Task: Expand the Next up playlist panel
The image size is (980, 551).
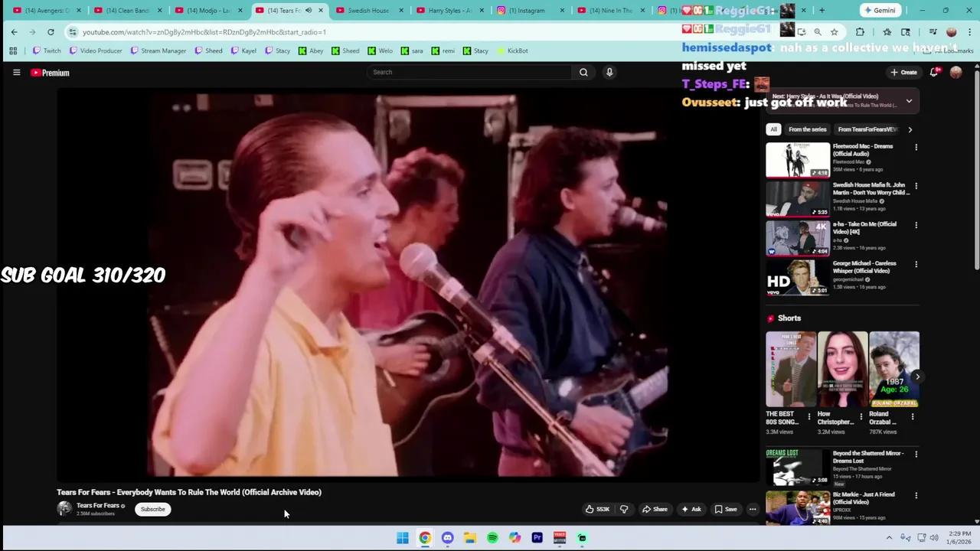Action: pos(909,101)
